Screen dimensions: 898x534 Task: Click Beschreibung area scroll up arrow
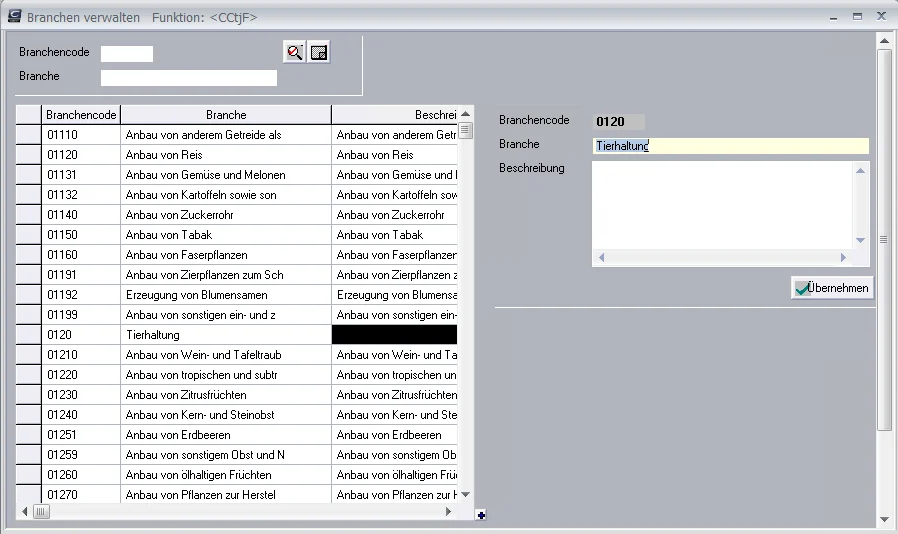tap(860, 170)
